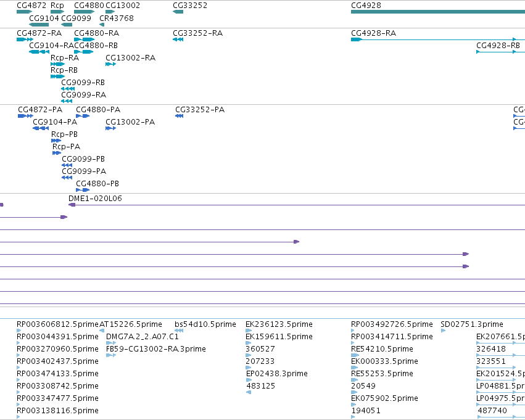Select the CG9099-PB protein glyph
This screenshot has height=420, width=525.
point(67,165)
